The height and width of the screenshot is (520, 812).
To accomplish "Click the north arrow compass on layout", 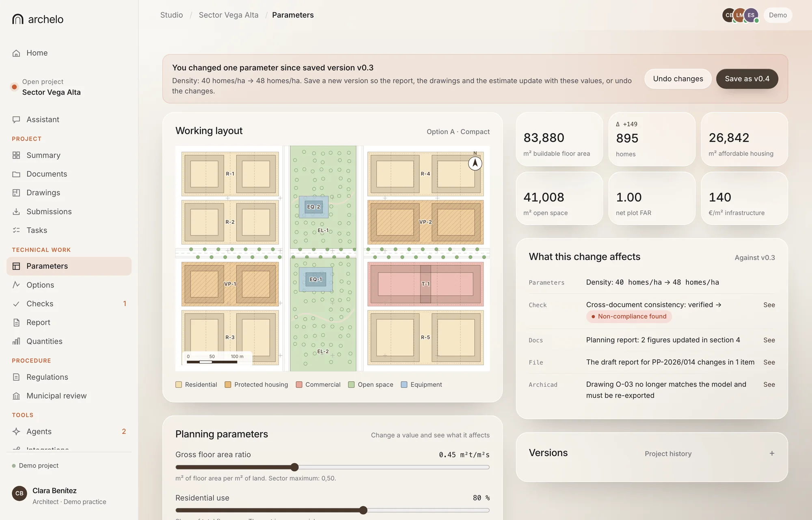I will click(475, 163).
